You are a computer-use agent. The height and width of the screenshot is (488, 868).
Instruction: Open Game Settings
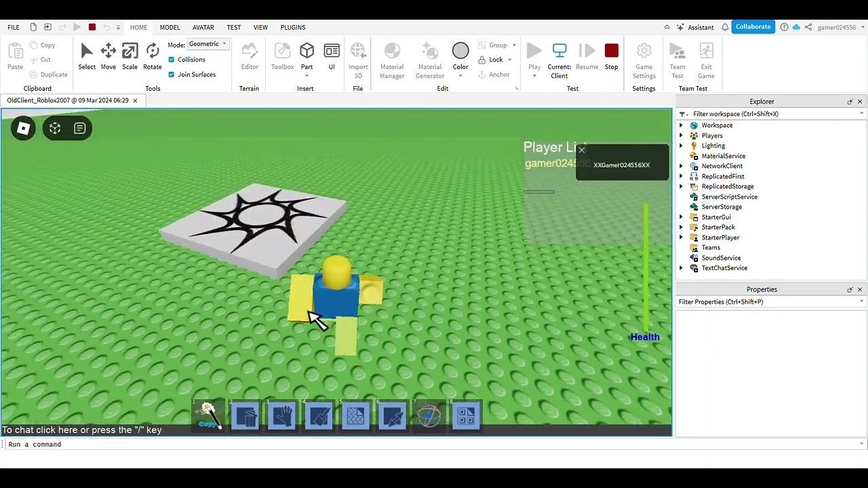[x=644, y=60]
